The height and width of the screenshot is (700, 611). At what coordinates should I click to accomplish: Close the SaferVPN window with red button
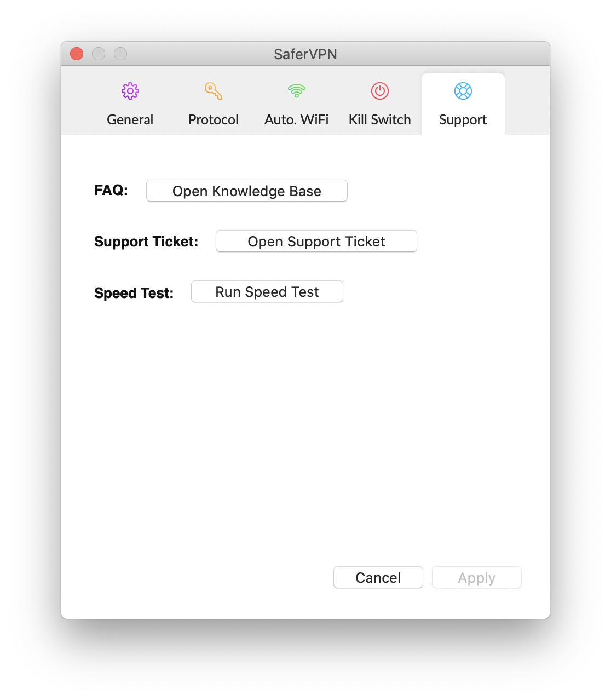pyautogui.click(x=77, y=54)
